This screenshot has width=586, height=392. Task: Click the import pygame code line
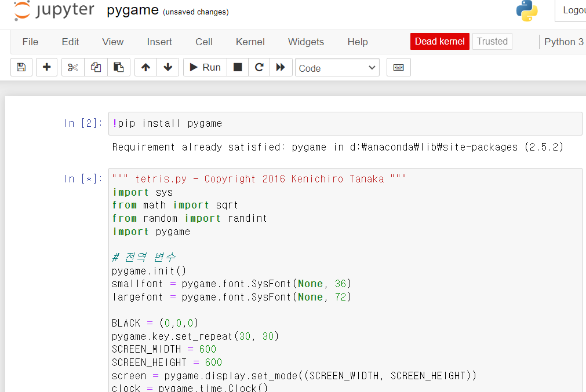point(151,232)
